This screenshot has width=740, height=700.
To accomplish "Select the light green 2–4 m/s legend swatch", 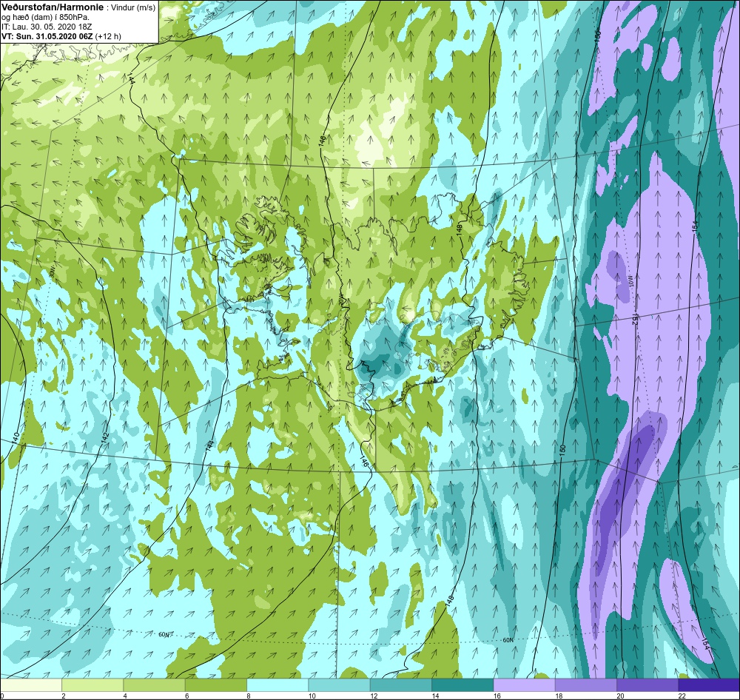I will coord(92,684).
